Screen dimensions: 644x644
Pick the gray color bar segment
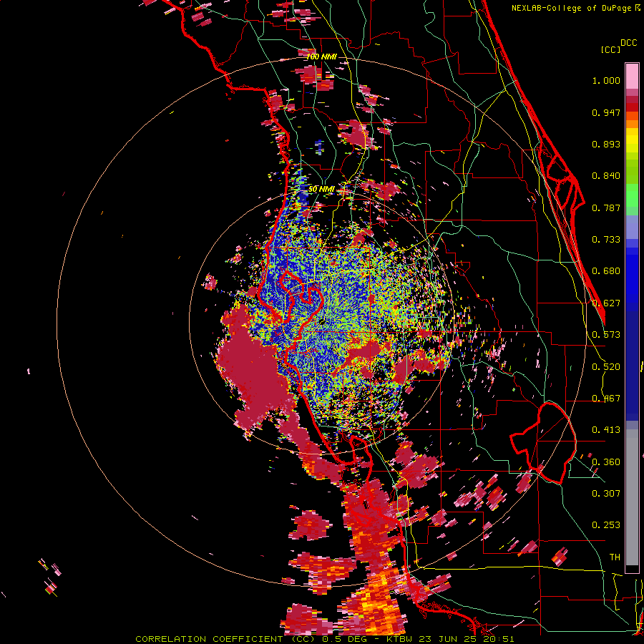point(632,497)
